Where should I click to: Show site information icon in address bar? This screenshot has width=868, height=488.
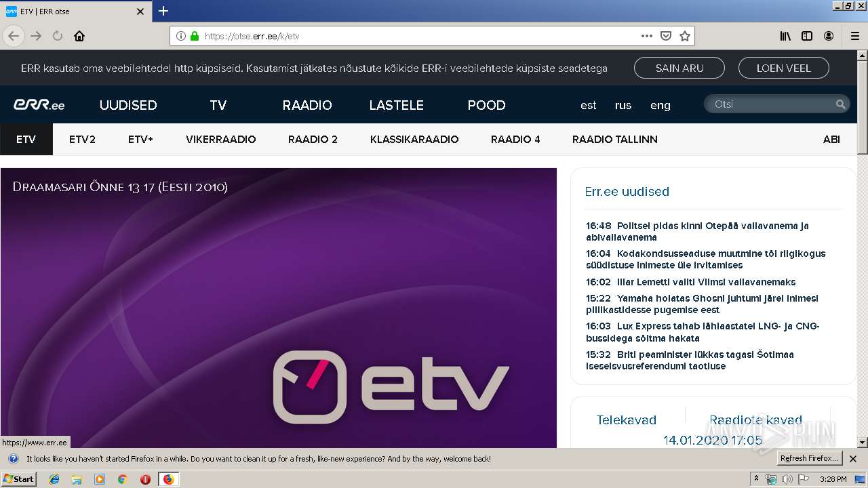coord(181,36)
